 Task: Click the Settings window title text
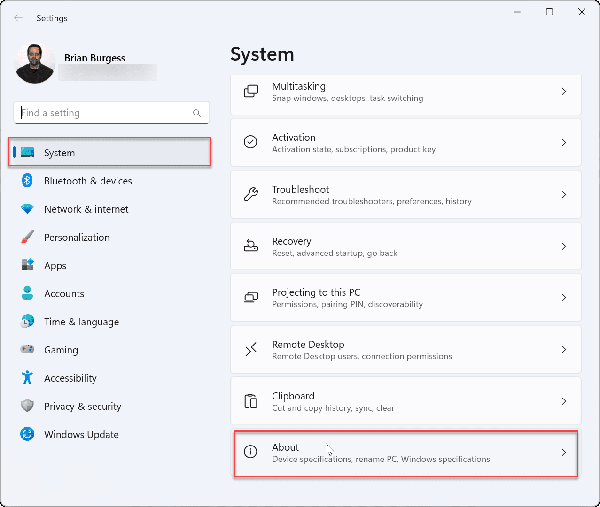(x=52, y=18)
